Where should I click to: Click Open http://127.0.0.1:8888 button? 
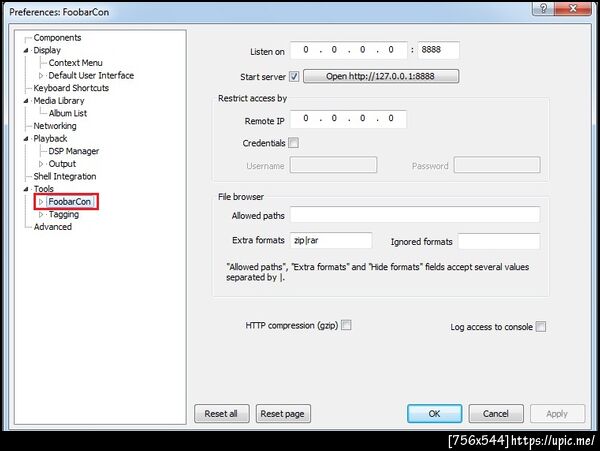pos(381,76)
